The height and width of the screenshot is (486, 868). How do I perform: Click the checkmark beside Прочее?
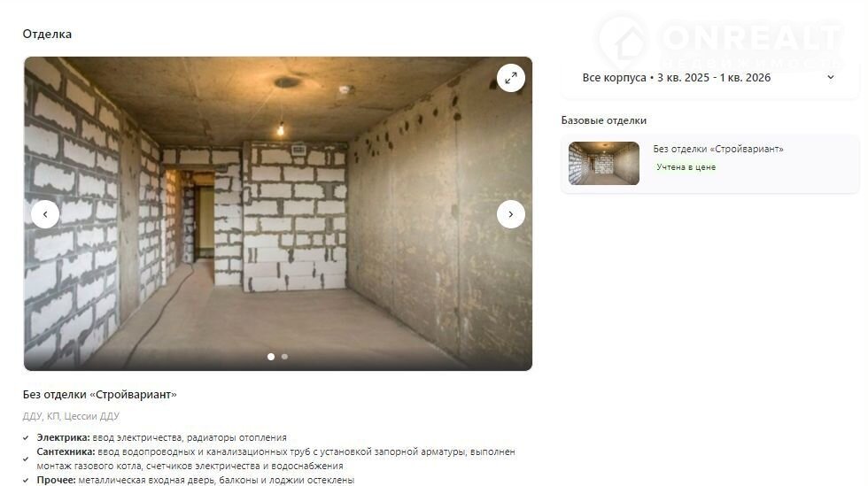[x=26, y=480]
